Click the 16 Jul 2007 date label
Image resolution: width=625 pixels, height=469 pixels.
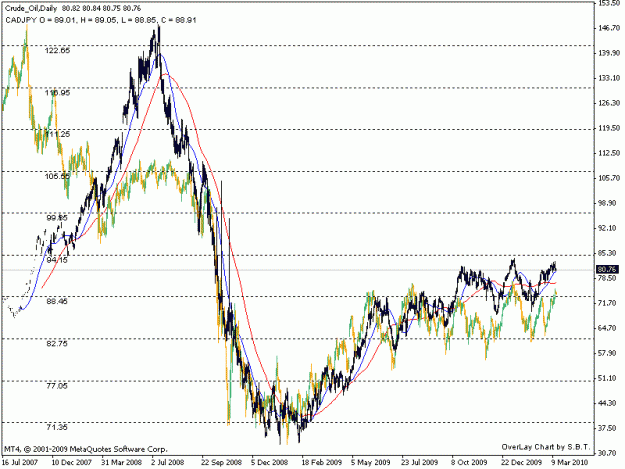tap(20, 462)
